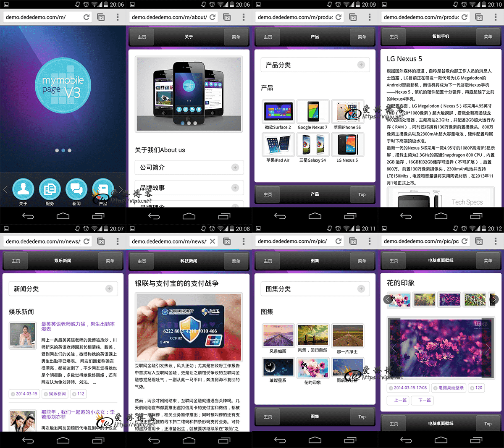Open the 菜单 menu on the 产品 page
Screen dimensions: 504x448
(x=362, y=37)
